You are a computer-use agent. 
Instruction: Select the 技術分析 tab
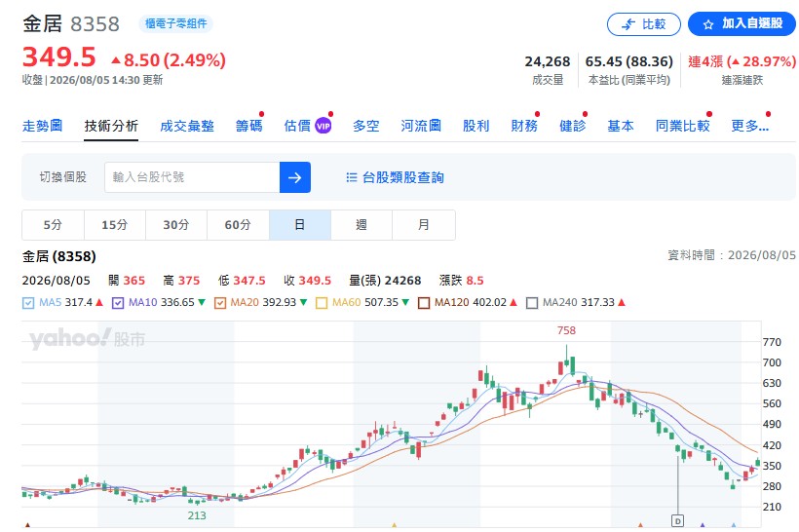coord(111,126)
